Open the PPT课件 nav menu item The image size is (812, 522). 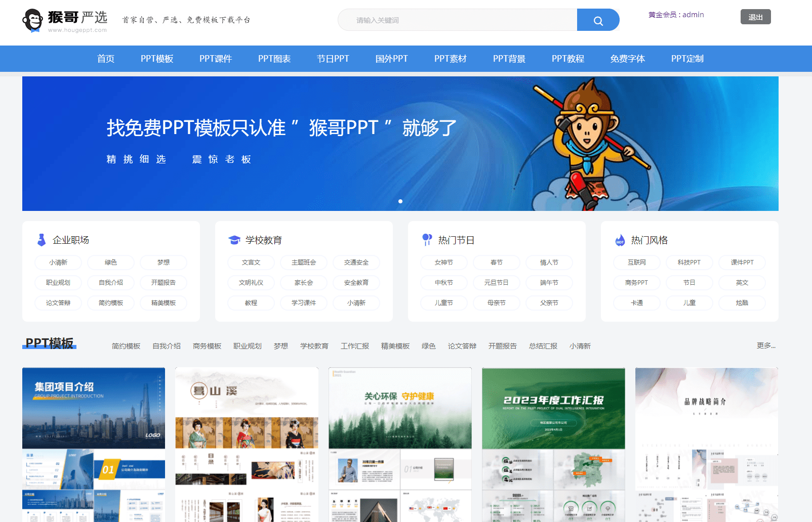216,59
